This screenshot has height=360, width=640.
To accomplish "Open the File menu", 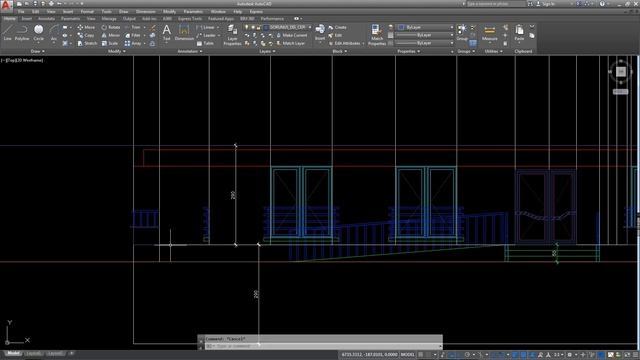I will pos(21,12).
